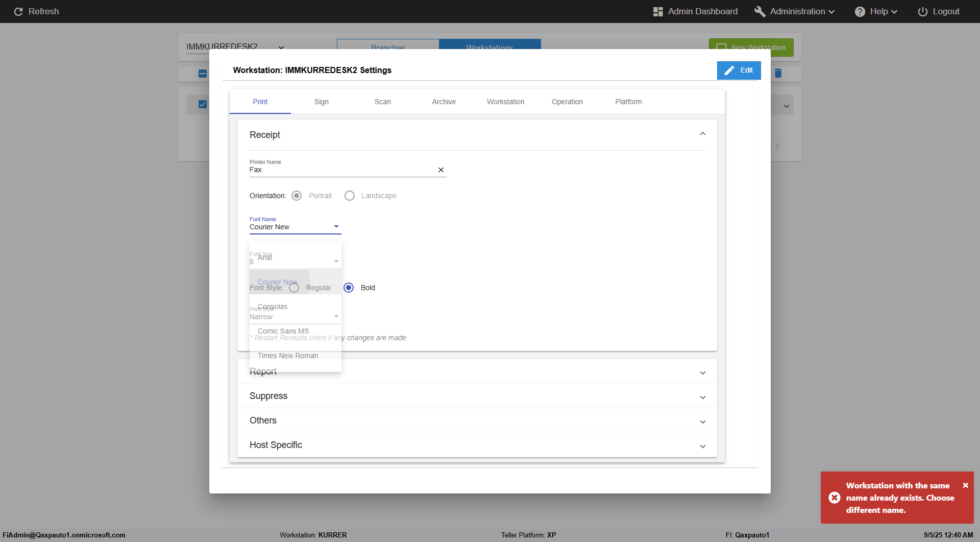Dismiss the red error notification
The image size is (980, 542).
(x=965, y=485)
